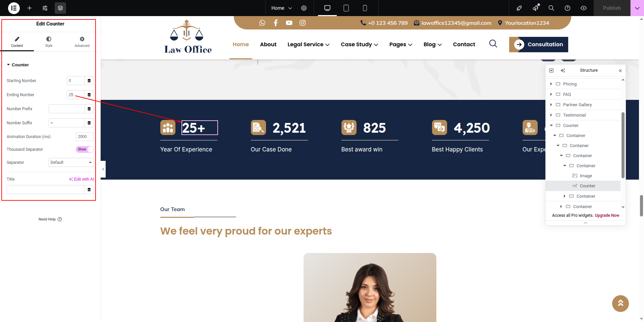Click the Publish button
The width and height of the screenshot is (644, 322).
612,8
